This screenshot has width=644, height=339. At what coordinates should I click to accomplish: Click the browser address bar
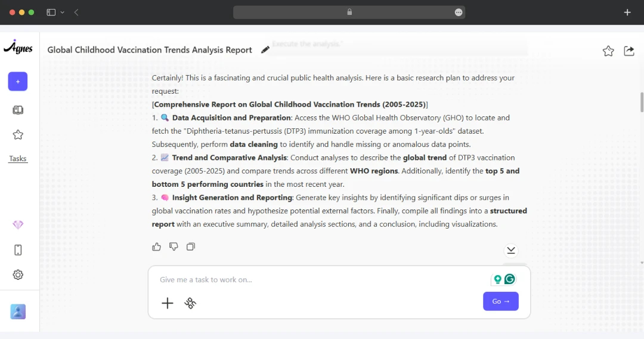(x=349, y=13)
